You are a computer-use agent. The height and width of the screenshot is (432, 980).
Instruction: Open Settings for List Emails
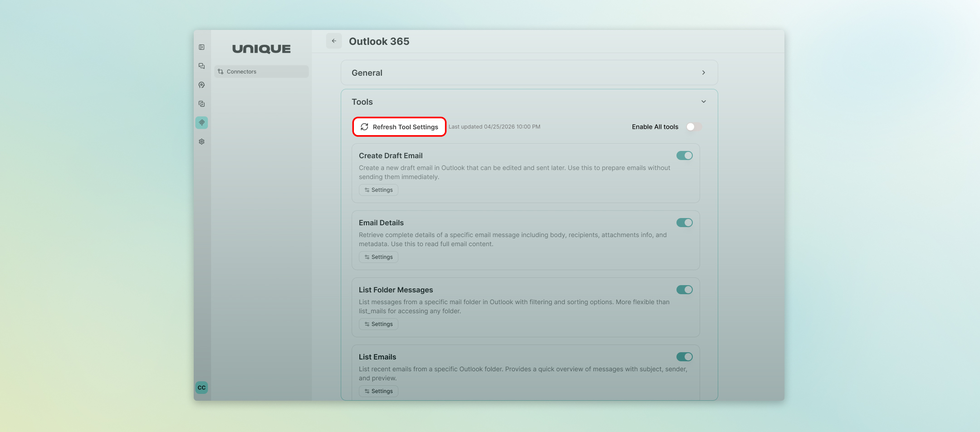coord(378,391)
